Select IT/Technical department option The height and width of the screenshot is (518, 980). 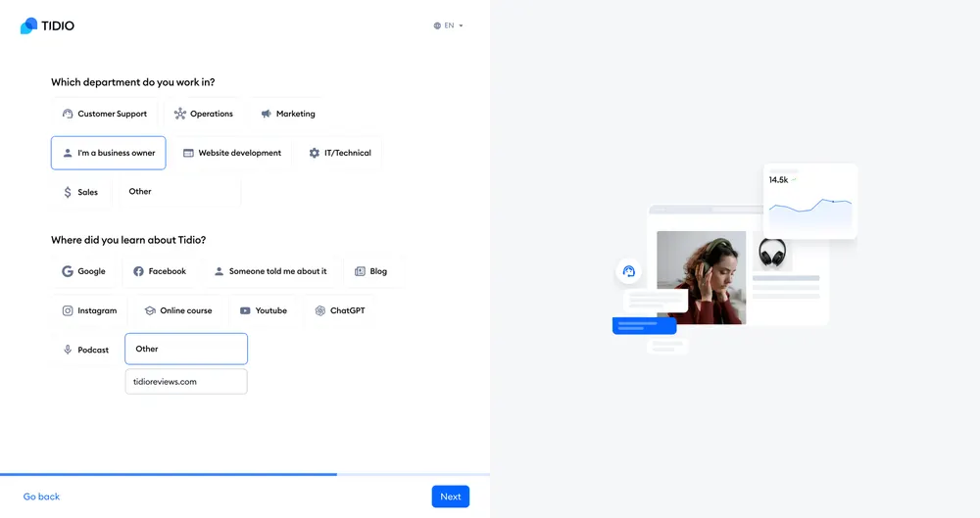340,153
